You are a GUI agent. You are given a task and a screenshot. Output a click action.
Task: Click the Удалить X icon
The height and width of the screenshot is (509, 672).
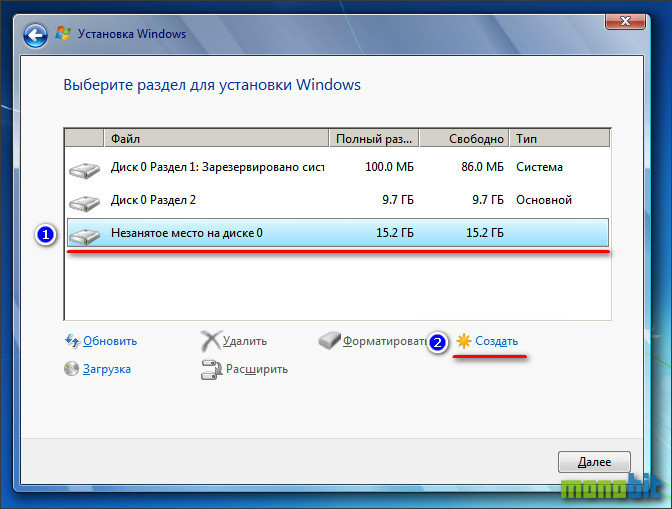pos(211,341)
